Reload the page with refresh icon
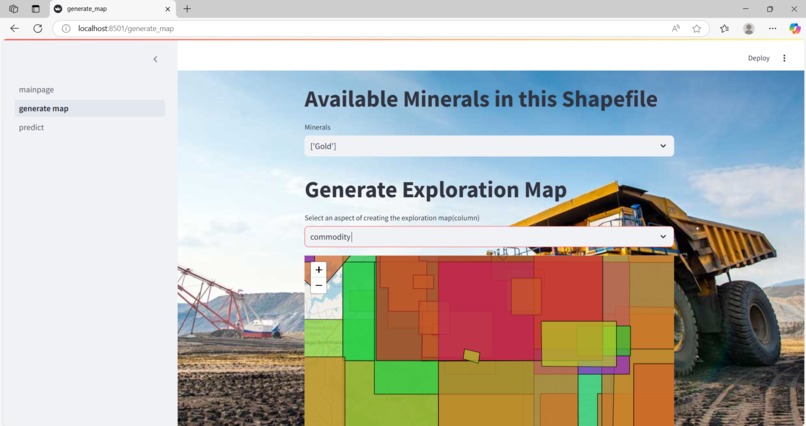This screenshot has width=806, height=426. (38, 28)
